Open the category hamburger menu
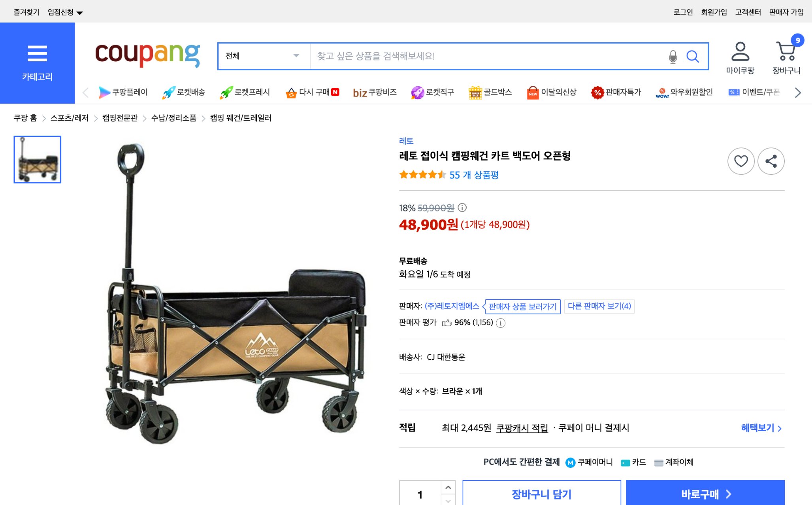 (x=37, y=53)
